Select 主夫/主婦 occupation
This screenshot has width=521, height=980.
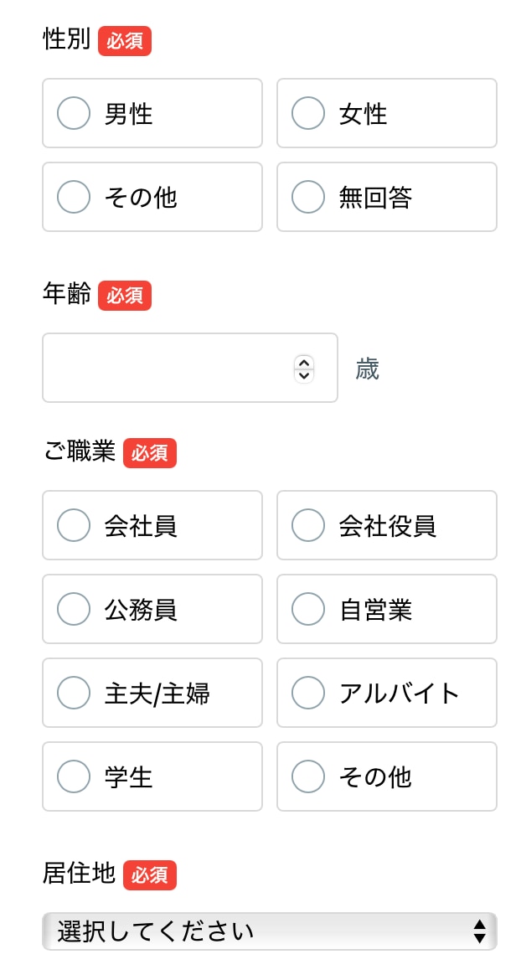pos(74,693)
